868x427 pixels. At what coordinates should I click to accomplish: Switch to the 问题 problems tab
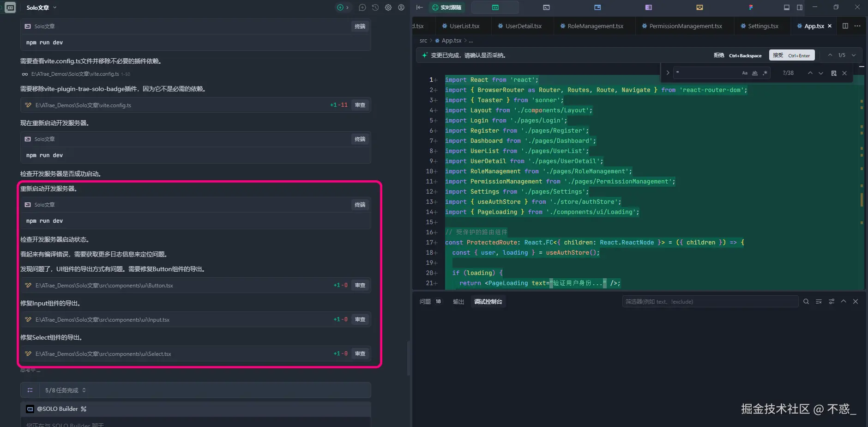425,301
